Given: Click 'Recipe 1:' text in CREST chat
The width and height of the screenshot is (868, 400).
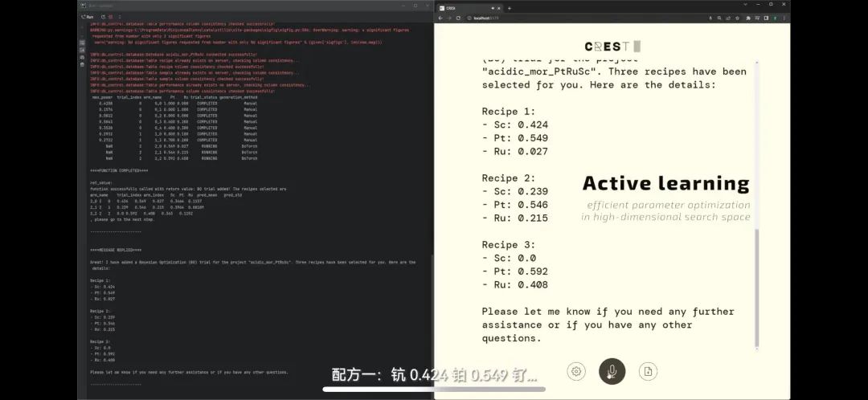Looking at the screenshot, I should coord(509,112).
